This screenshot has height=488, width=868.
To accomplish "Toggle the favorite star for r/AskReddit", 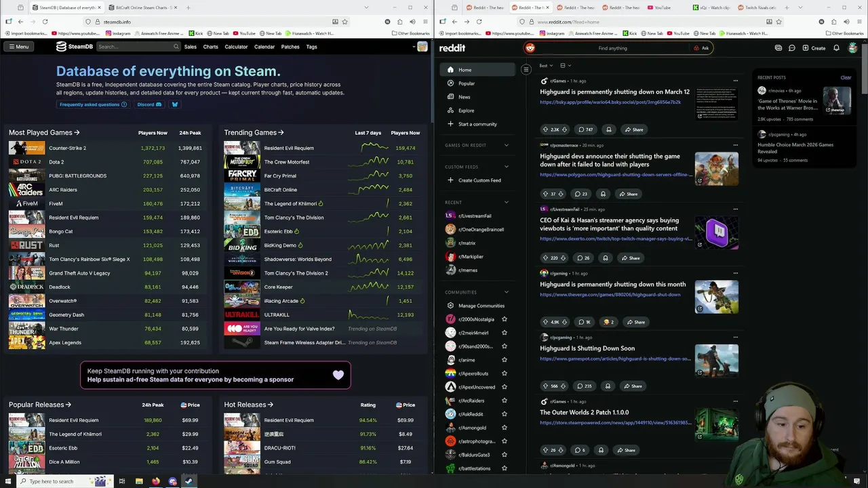I will [x=504, y=414].
